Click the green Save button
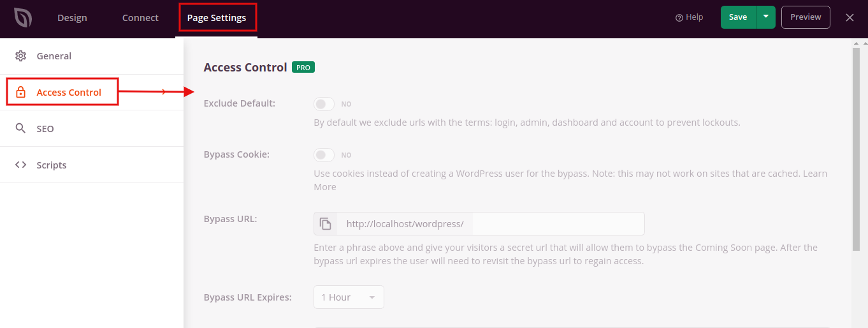The height and width of the screenshot is (328, 868). coord(738,17)
